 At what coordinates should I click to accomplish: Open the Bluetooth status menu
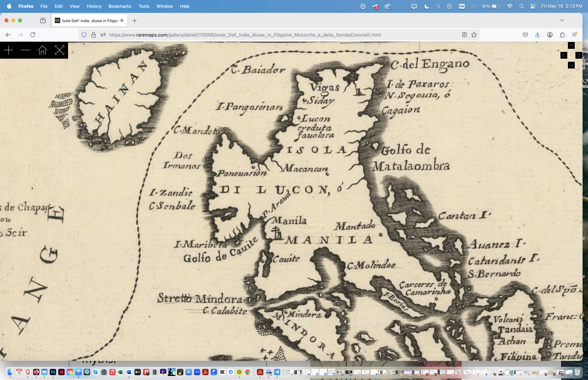click(x=438, y=6)
